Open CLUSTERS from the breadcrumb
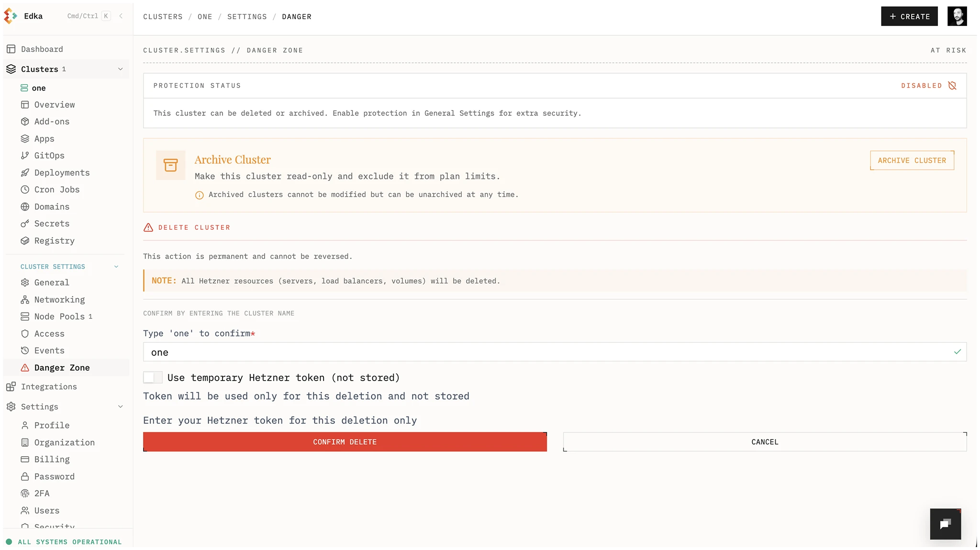 pos(163,16)
